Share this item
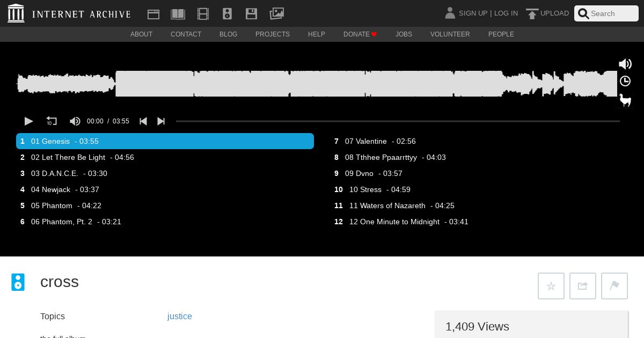Viewport: 644px width, 338px height. coord(583,286)
